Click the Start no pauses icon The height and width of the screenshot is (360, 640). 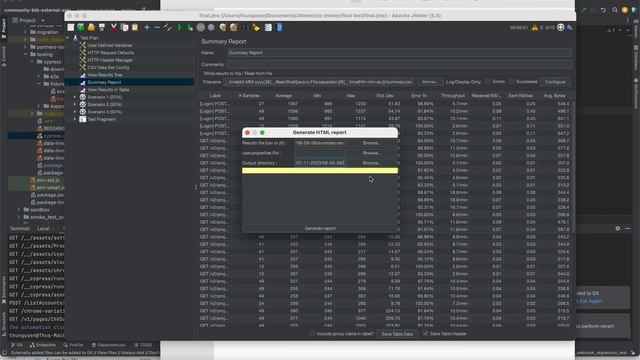tap(190, 27)
